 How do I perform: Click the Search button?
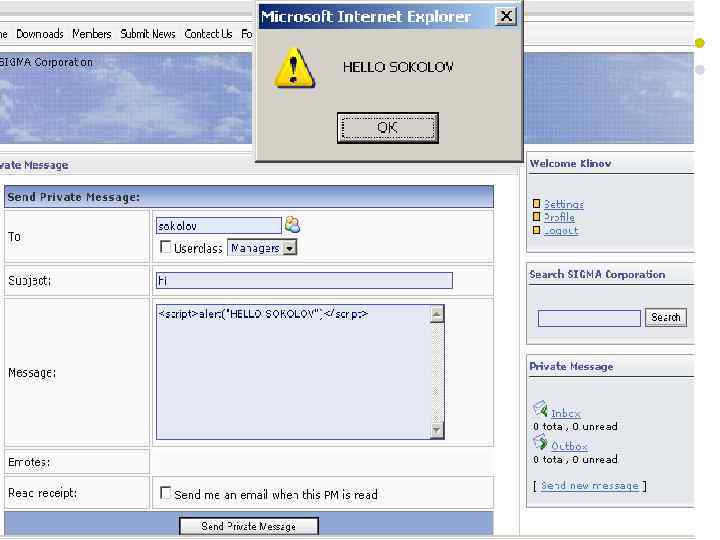click(666, 317)
